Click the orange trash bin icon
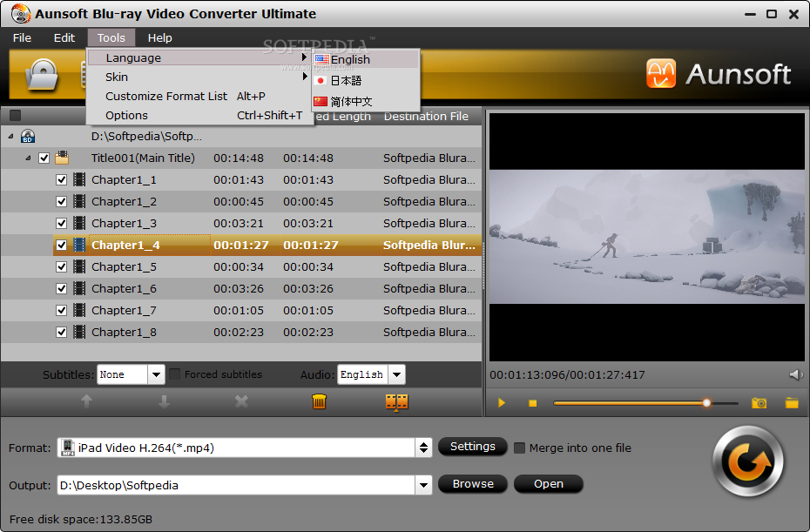 (x=320, y=401)
